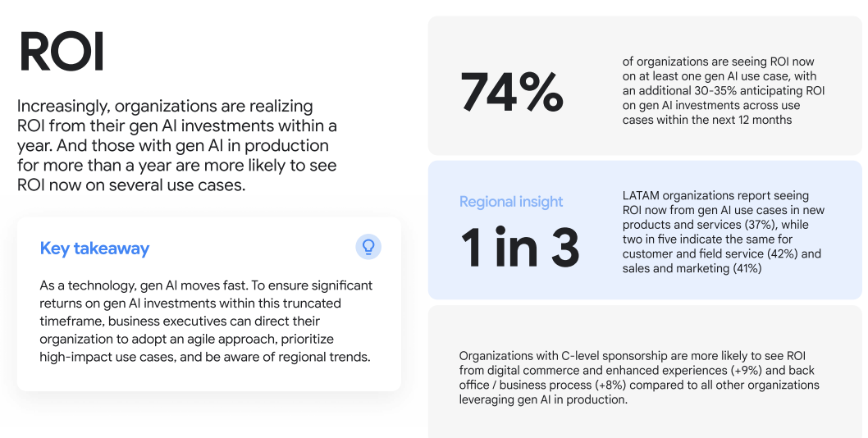Click the large ROI heading
This screenshot has width=868, height=438.
point(62,52)
